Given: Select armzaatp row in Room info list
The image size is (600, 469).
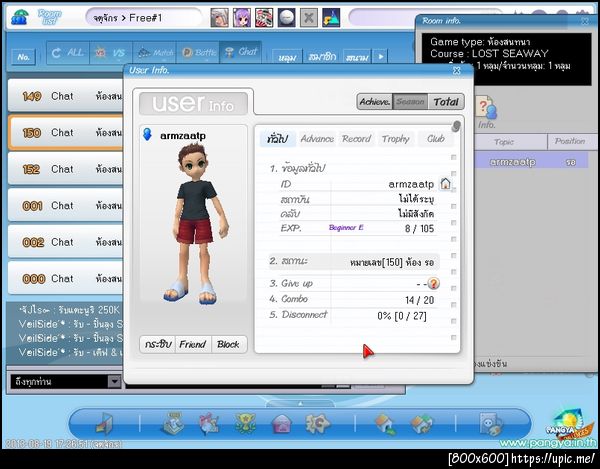Looking at the screenshot, I should coord(531,162).
